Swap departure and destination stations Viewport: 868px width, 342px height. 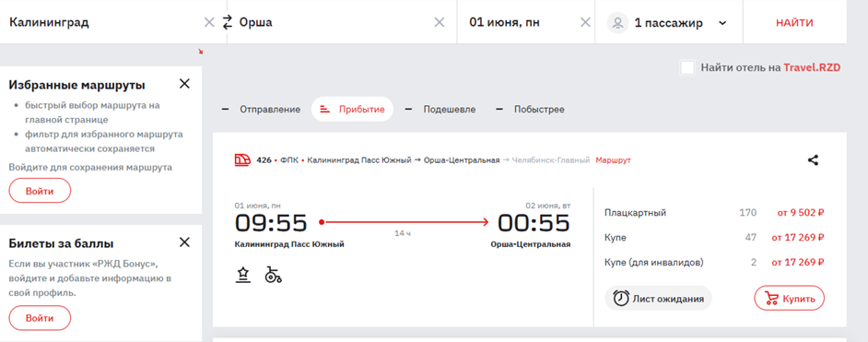pyautogui.click(x=227, y=23)
